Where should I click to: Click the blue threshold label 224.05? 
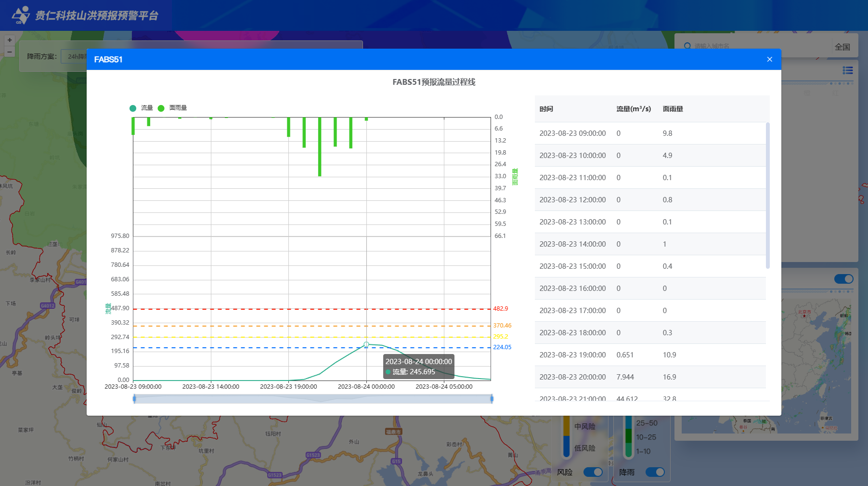pos(502,347)
